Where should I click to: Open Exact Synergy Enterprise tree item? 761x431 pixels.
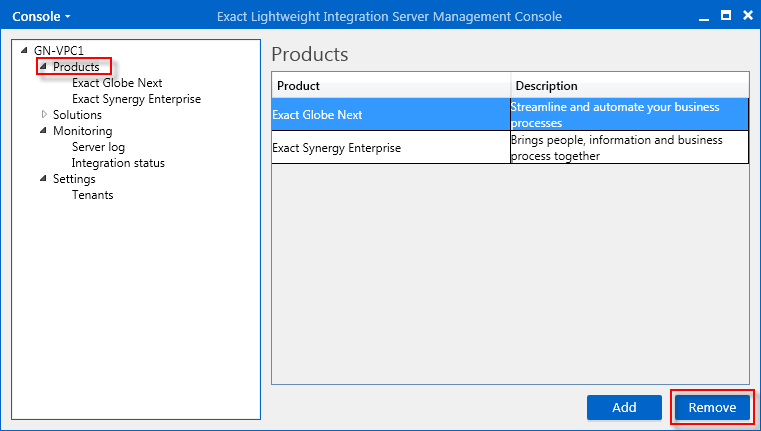click(x=136, y=99)
